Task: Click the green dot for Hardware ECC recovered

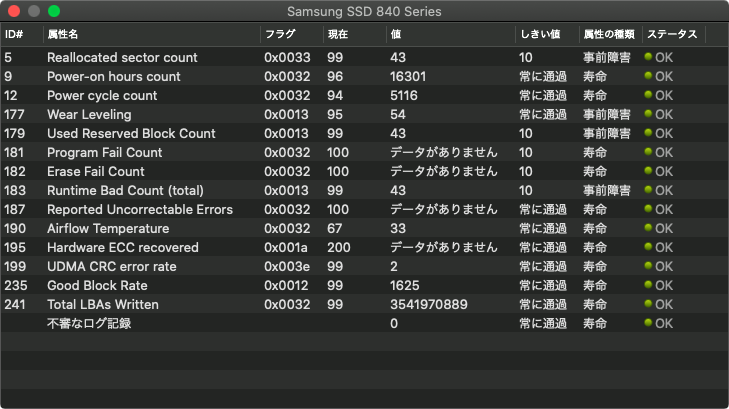Action: (x=648, y=248)
